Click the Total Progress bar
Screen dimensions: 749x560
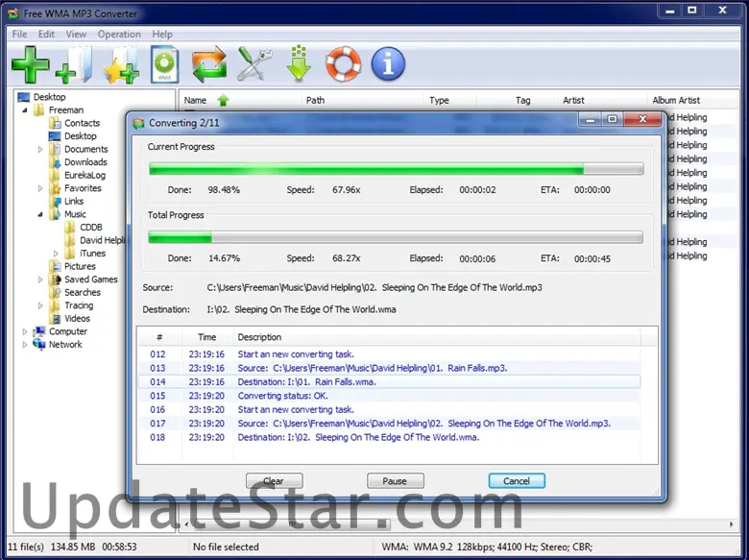(396, 237)
